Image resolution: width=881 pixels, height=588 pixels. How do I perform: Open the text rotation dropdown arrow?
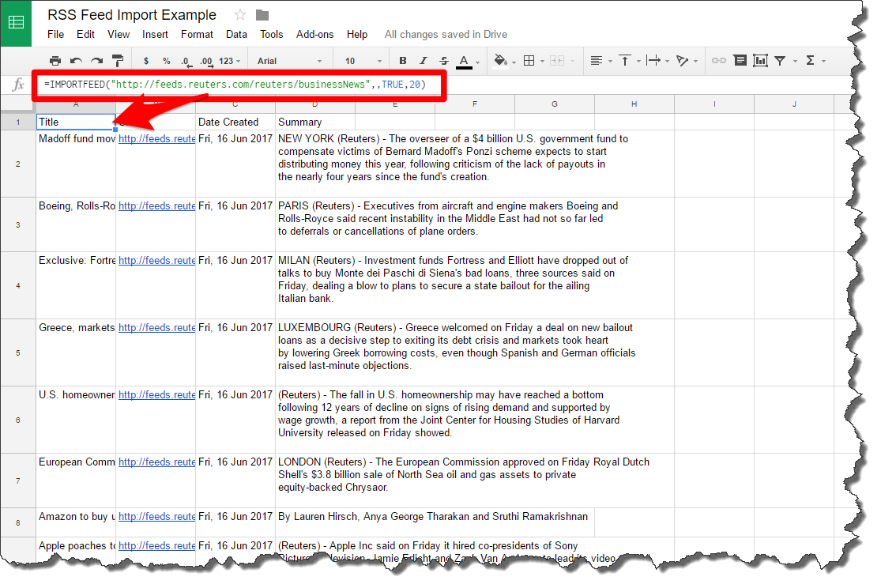tap(695, 62)
